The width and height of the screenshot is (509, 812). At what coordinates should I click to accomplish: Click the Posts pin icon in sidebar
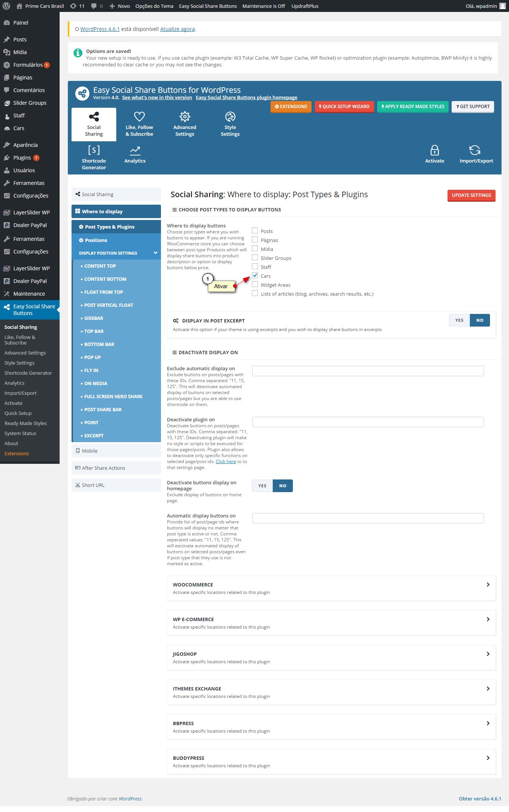pyautogui.click(x=7, y=40)
